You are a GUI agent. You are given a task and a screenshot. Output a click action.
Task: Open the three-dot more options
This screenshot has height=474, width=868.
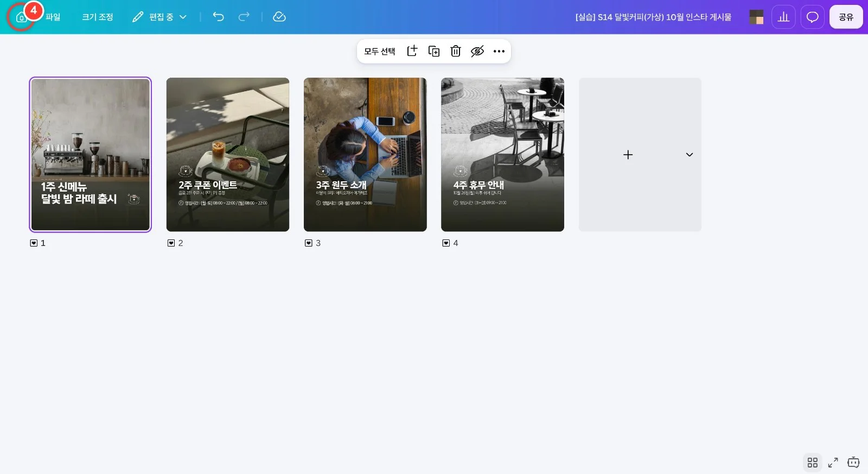pyautogui.click(x=499, y=51)
